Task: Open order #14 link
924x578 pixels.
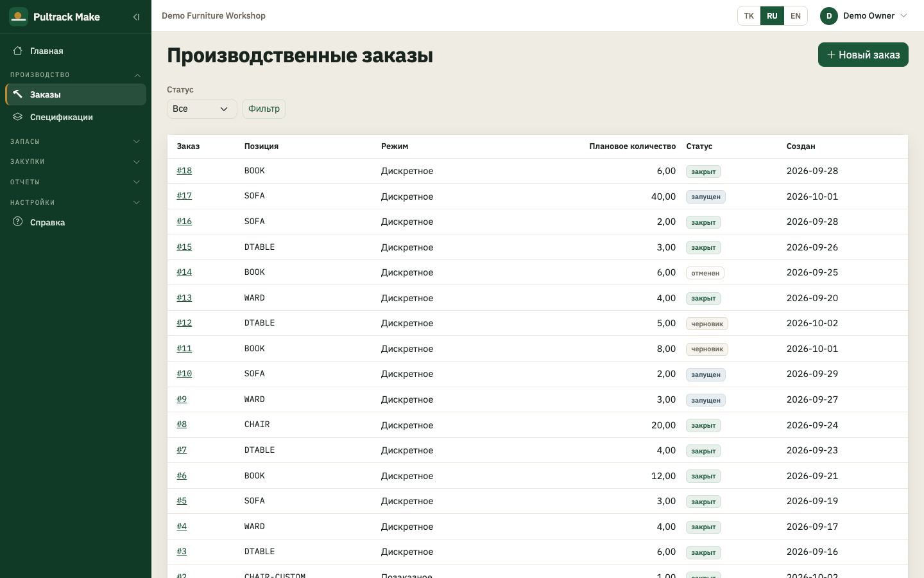Action: pyautogui.click(x=184, y=272)
